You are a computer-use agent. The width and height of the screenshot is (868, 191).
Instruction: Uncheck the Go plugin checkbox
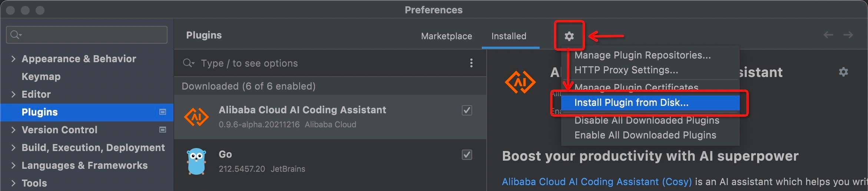pos(467,154)
